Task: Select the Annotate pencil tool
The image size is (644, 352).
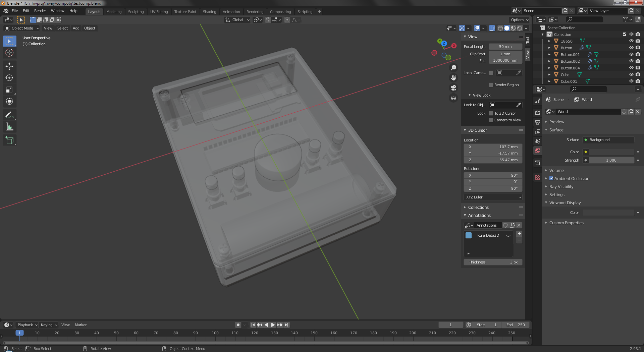Action: [9, 115]
